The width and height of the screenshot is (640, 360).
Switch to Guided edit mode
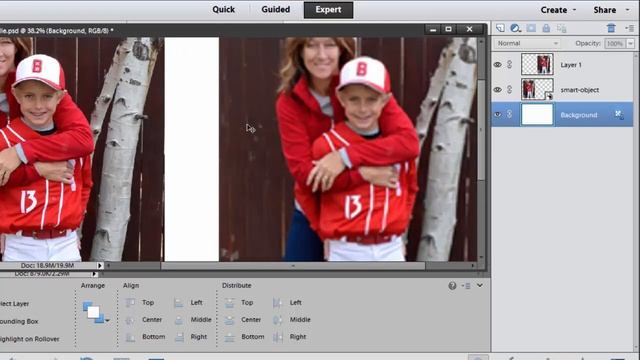[x=276, y=9]
